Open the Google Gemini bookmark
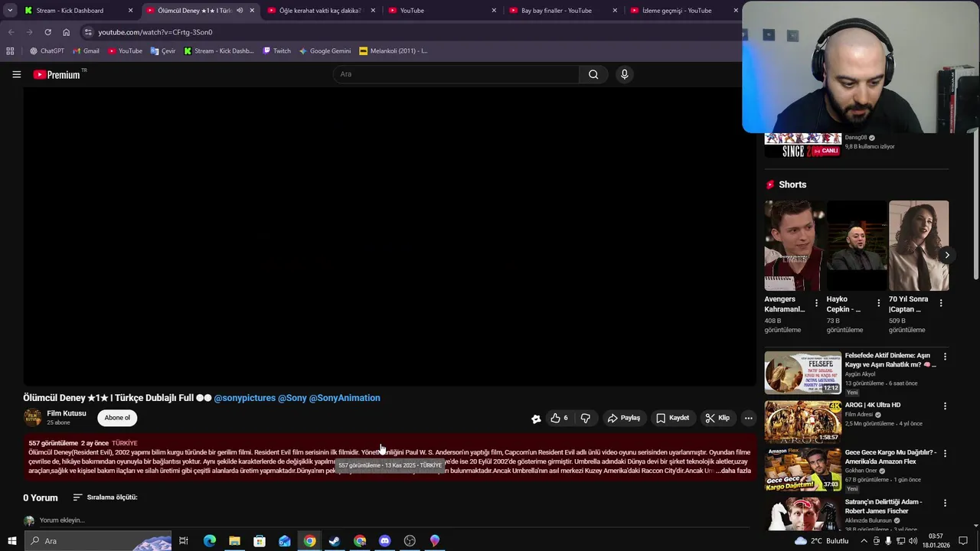This screenshot has width=980, height=551. pyautogui.click(x=325, y=51)
